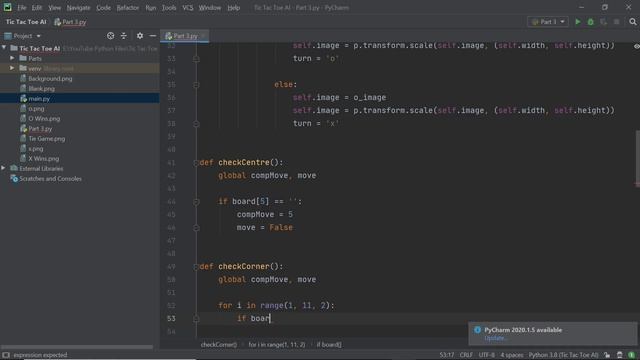The height and width of the screenshot is (360, 640).
Task: Click the inspections eye icon in editor
Action: coord(636,46)
